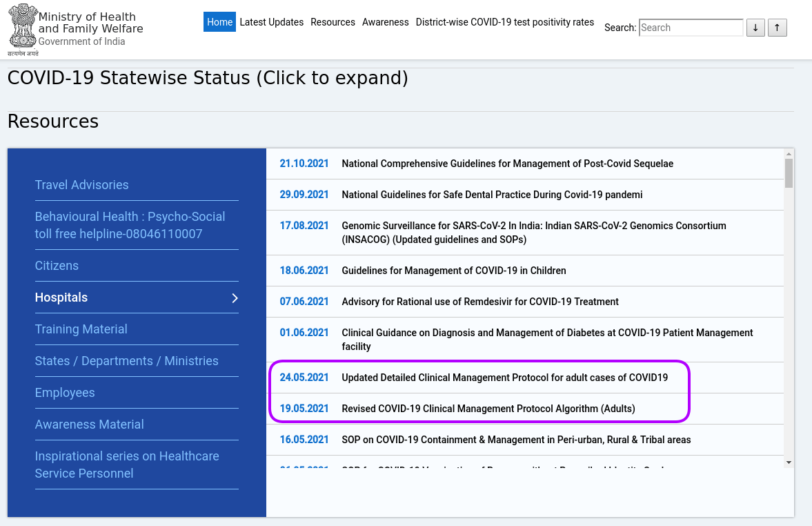Open Updated Detailed Clinical Management Protocol link
The image size is (812, 526).
click(x=505, y=378)
